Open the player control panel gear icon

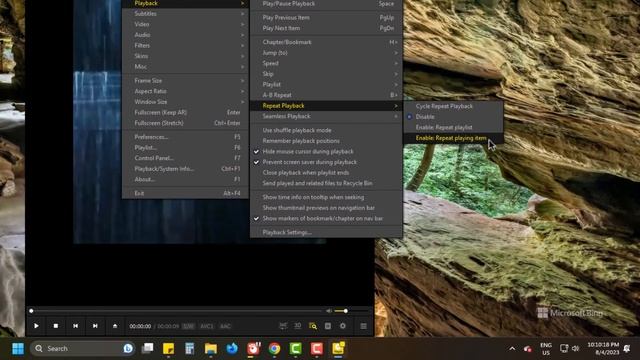tap(343, 326)
